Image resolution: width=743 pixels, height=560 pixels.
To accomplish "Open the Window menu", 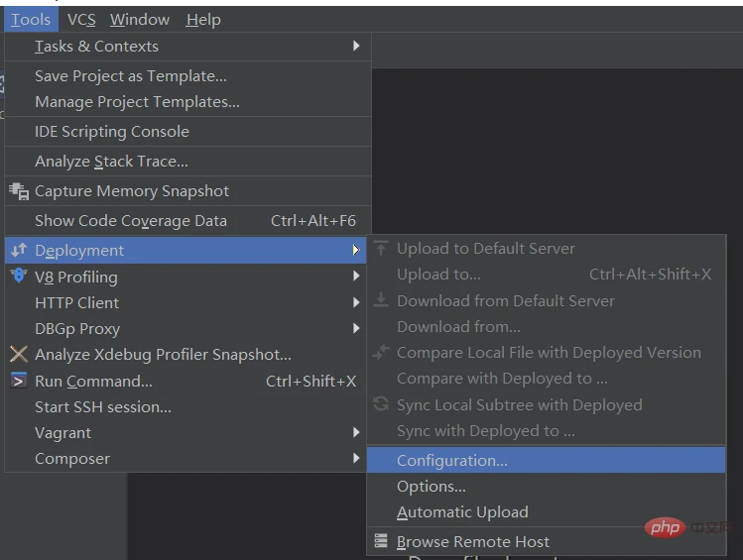I will click(x=140, y=20).
